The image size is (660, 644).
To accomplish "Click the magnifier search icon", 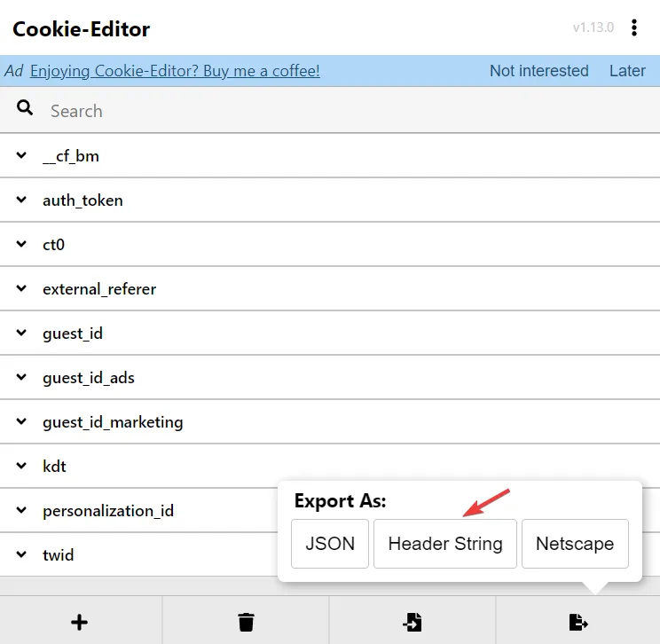I will (25, 109).
